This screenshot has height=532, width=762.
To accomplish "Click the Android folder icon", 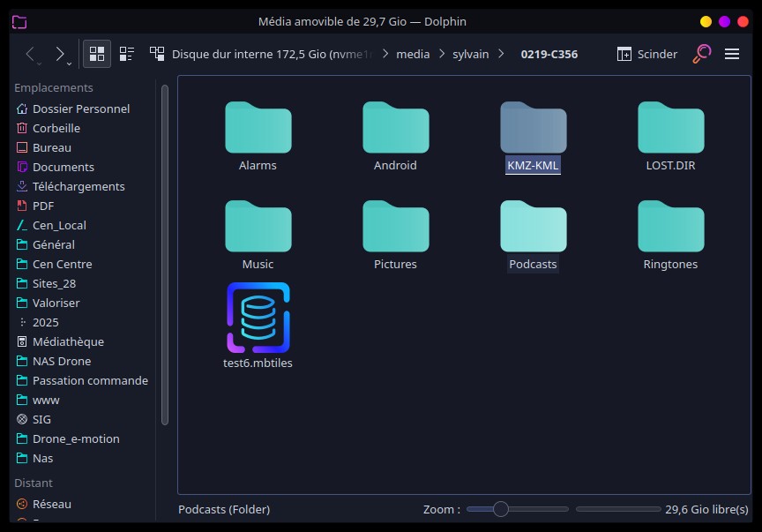I will coord(395,129).
